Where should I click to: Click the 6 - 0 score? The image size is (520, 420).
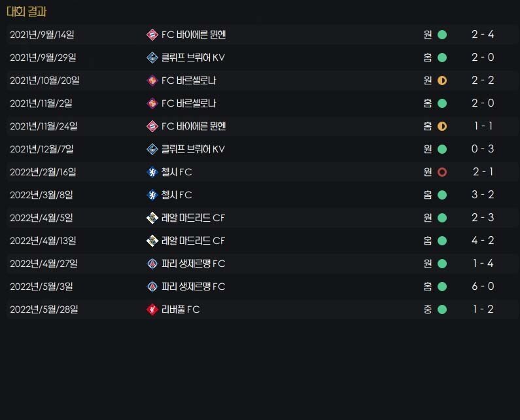(x=483, y=287)
